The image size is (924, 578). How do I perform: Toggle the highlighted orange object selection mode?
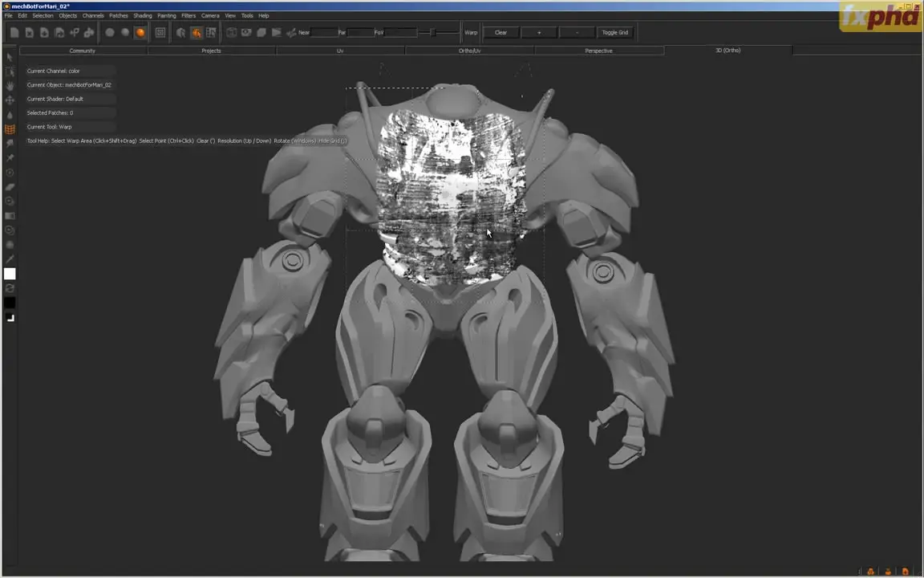coord(196,33)
